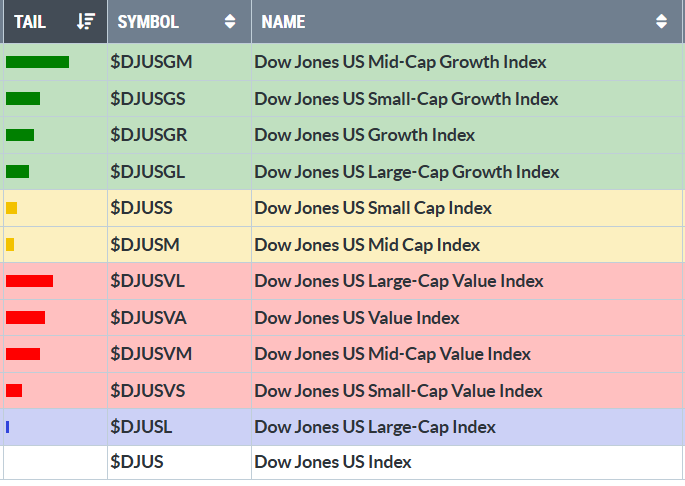The width and height of the screenshot is (685, 486).
Task: Click the red tail bar for $DJUSVL
Action: [x=30, y=281]
